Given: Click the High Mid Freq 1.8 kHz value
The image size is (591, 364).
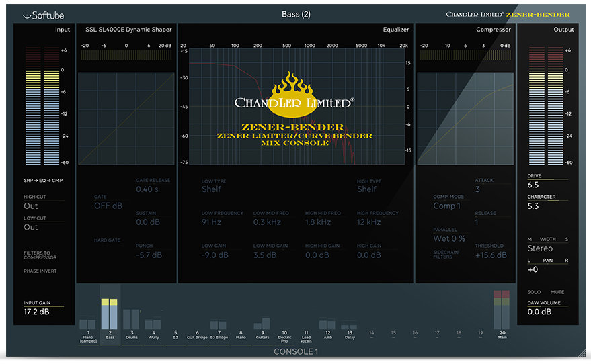Looking at the screenshot, I should (318, 222).
